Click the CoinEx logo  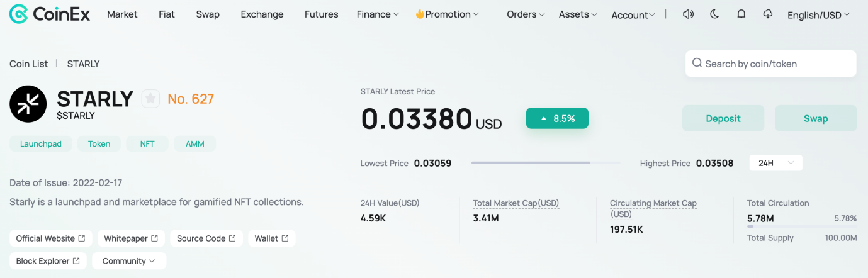pyautogui.click(x=50, y=13)
